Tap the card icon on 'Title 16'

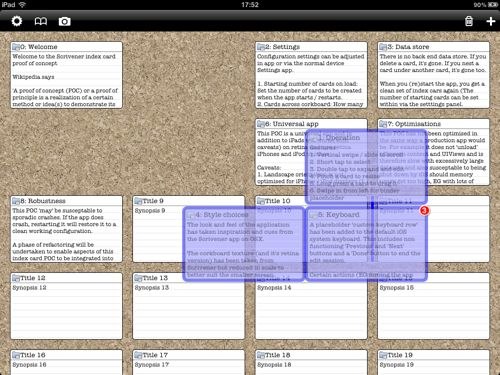[x=16, y=355]
